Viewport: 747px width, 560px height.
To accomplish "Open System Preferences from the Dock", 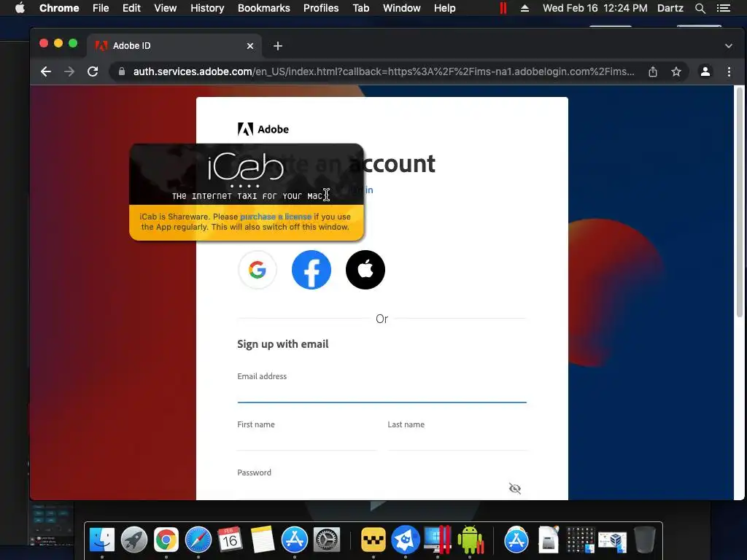I will pos(327,540).
